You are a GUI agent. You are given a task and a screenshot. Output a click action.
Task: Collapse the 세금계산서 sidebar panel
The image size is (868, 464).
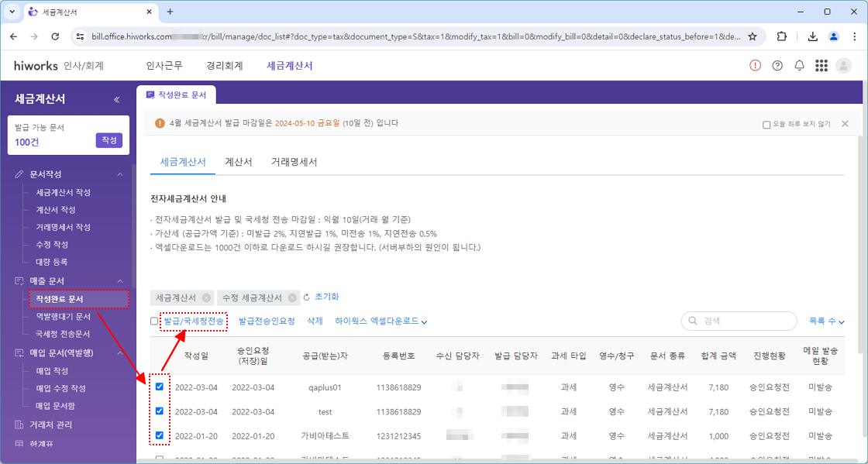tap(117, 100)
